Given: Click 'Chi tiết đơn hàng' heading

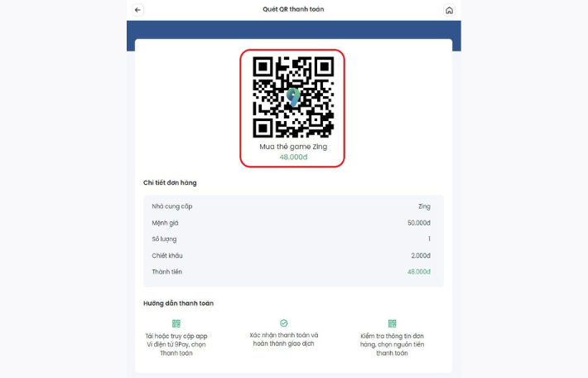Looking at the screenshot, I should [170, 183].
